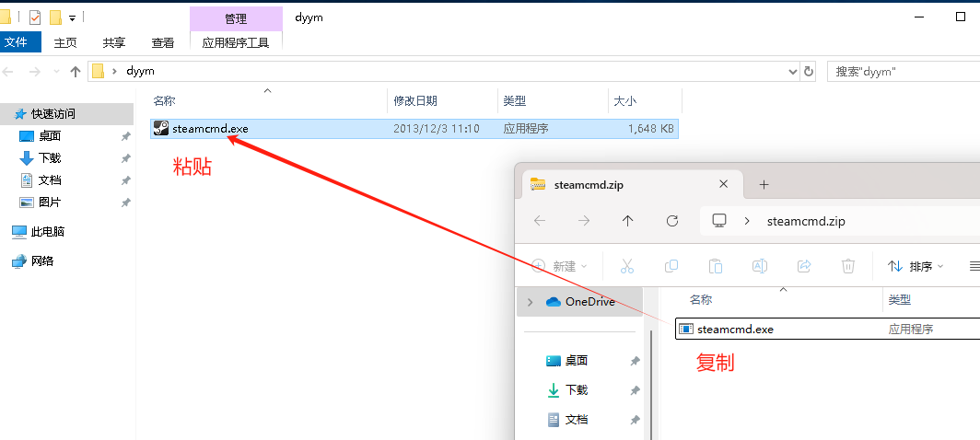Select steamcmd.exe in the dyym folder
This screenshot has width=980, height=440.
click(x=414, y=129)
